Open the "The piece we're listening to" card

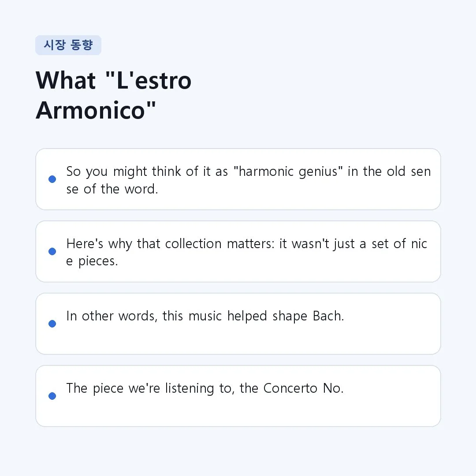(238, 396)
